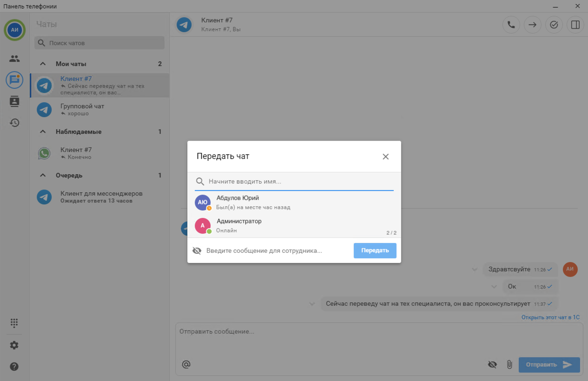Viewport: 588px width, 381px height.
Task: Click the Начните вводить имя search field
Action: (x=297, y=182)
